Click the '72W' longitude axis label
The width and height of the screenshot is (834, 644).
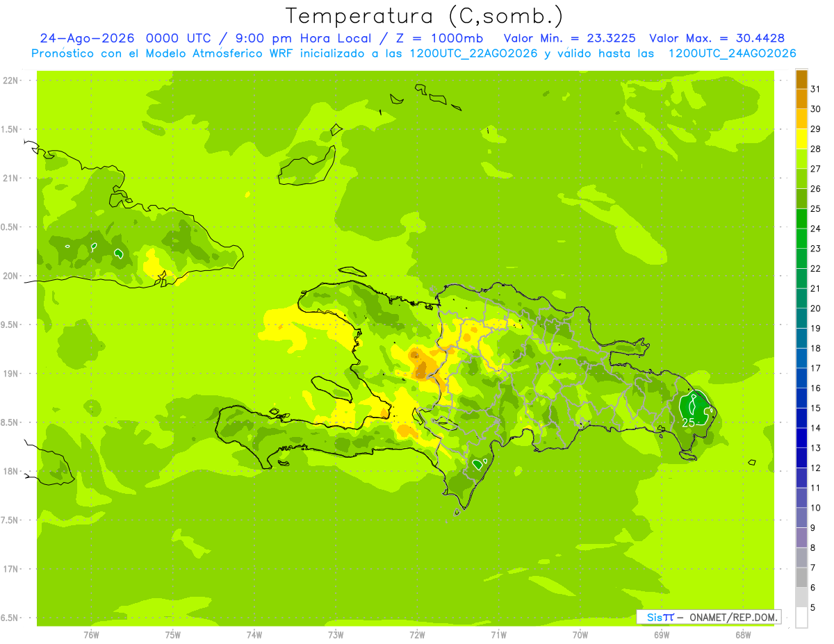coord(417,635)
